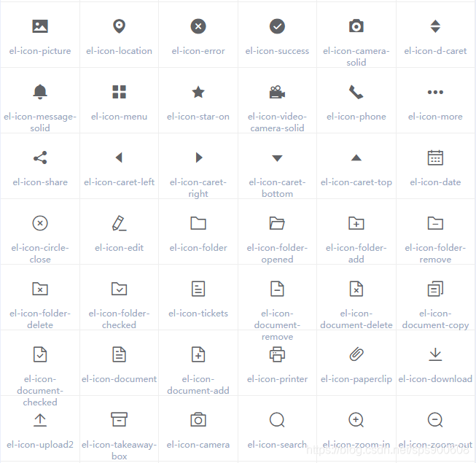Click the error X circle icon
Image resolution: width=476 pixels, height=463 pixels.
(x=198, y=27)
